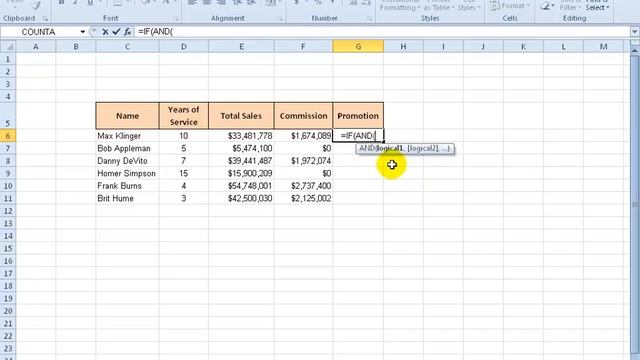Open the Clear eraser menu in Editing

coord(547,6)
